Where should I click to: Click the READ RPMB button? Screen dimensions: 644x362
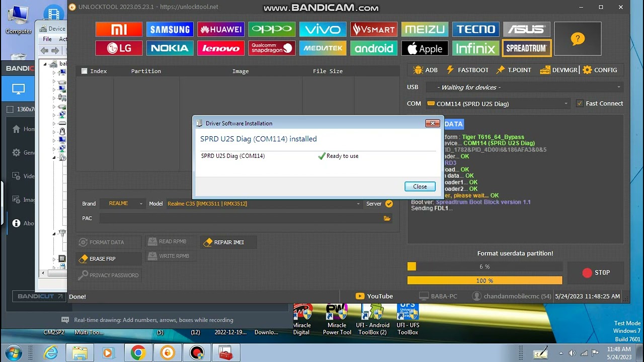coord(171,242)
